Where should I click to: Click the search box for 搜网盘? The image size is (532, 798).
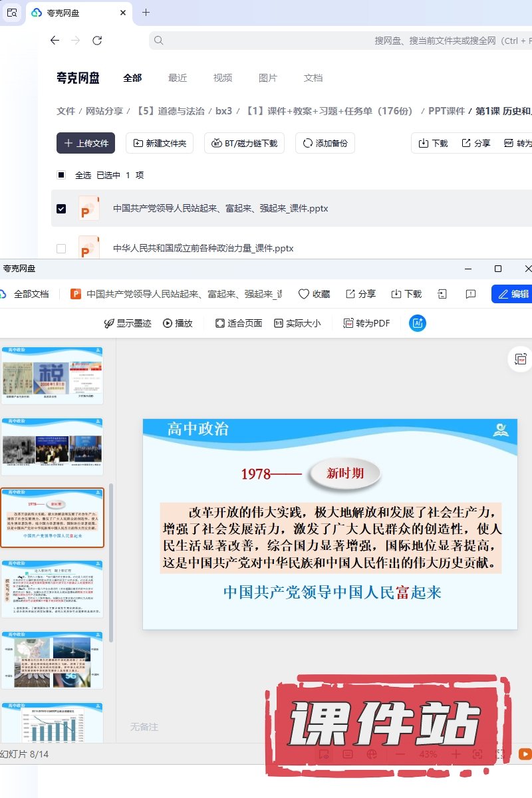tap(332, 41)
